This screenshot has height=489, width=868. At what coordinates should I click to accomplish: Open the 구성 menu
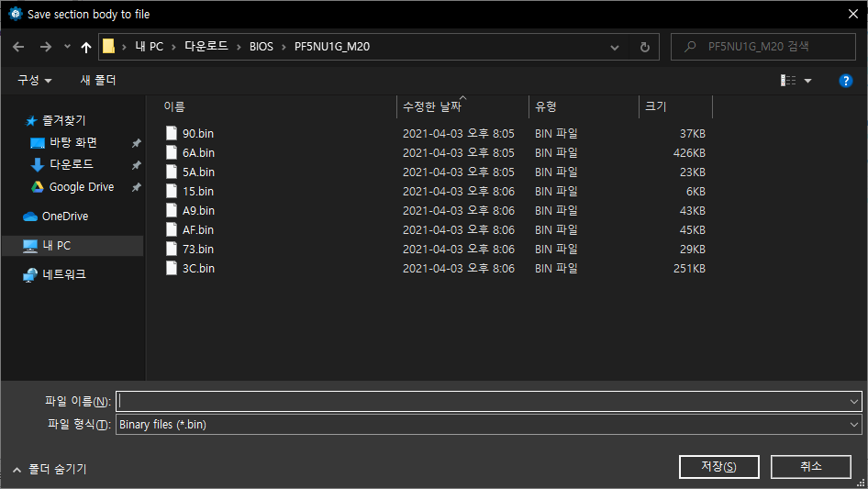click(x=34, y=81)
